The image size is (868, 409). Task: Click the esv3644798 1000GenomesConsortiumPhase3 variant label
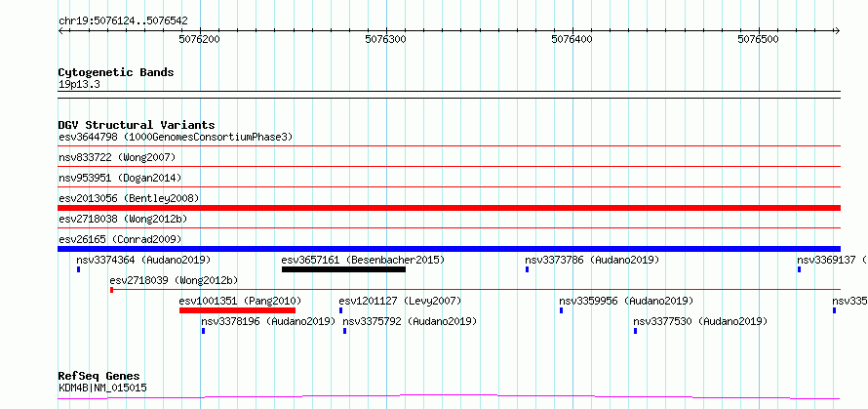[176, 137]
